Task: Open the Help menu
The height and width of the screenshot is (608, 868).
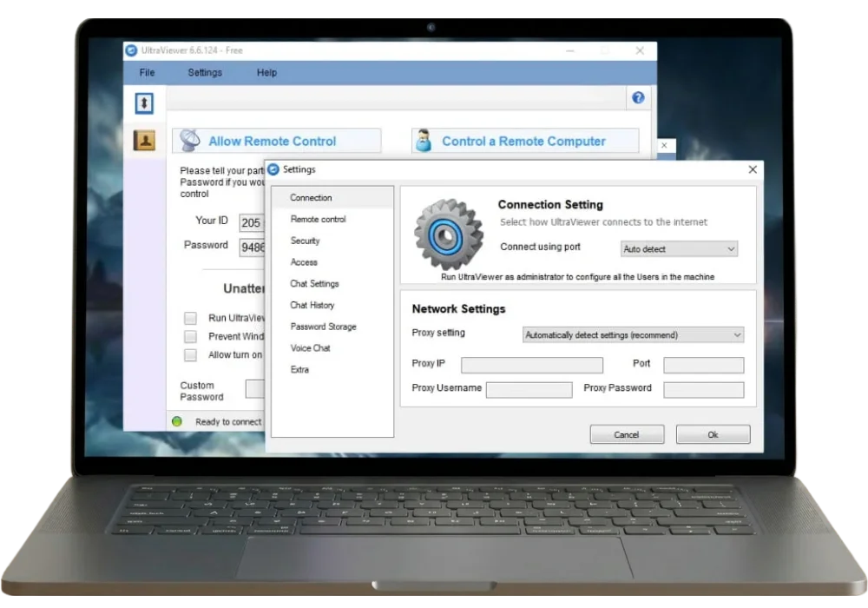Action: (x=266, y=73)
